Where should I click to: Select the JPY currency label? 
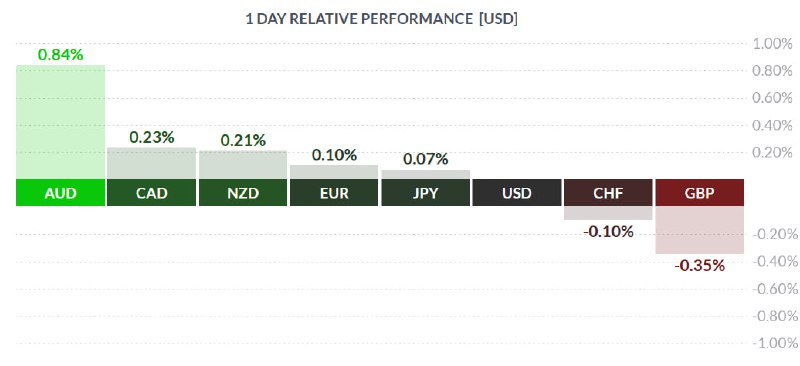(426, 193)
